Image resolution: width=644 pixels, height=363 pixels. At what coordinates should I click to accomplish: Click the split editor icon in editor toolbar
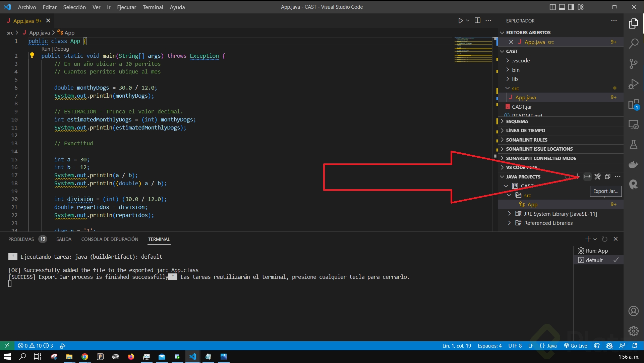click(477, 20)
